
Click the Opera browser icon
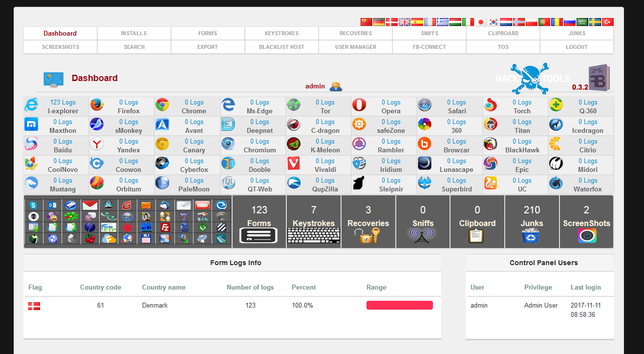point(359,104)
